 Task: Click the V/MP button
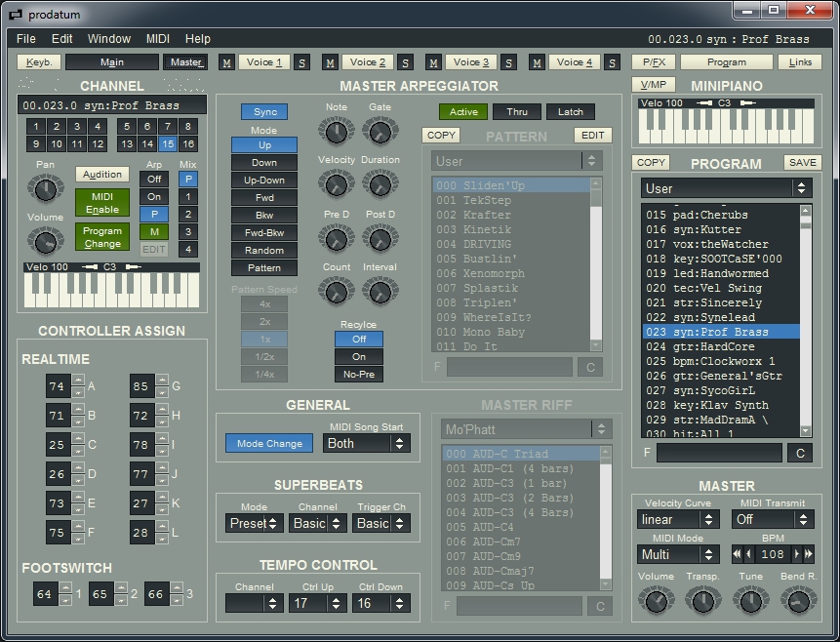point(654,85)
